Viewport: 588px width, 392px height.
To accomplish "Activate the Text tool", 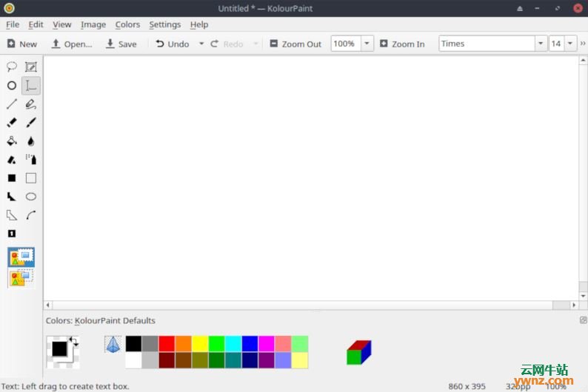I will pos(31,85).
